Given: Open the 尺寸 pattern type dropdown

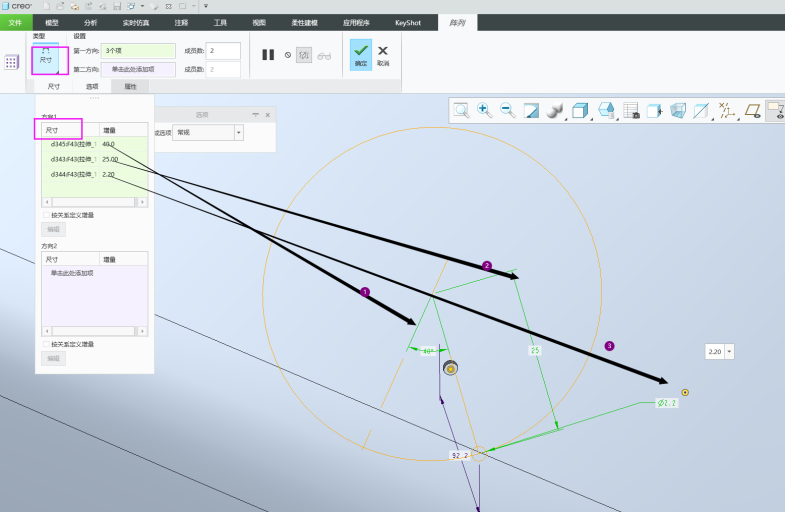Looking at the screenshot, I should click(46, 57).
